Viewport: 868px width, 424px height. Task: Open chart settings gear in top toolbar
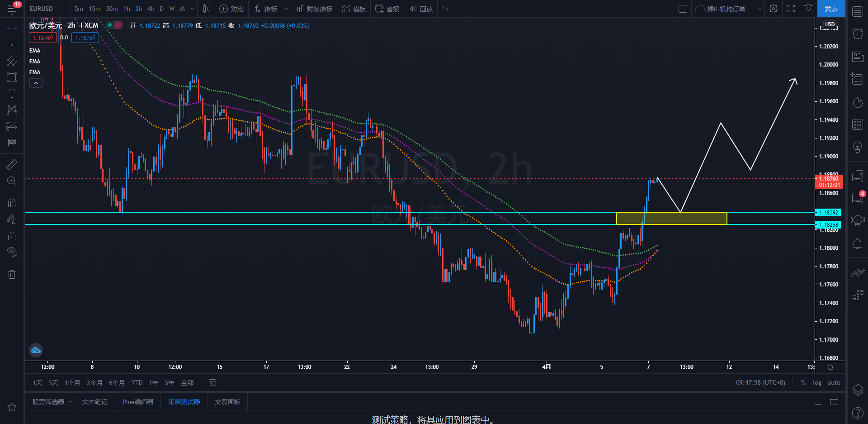coord(774,9)
